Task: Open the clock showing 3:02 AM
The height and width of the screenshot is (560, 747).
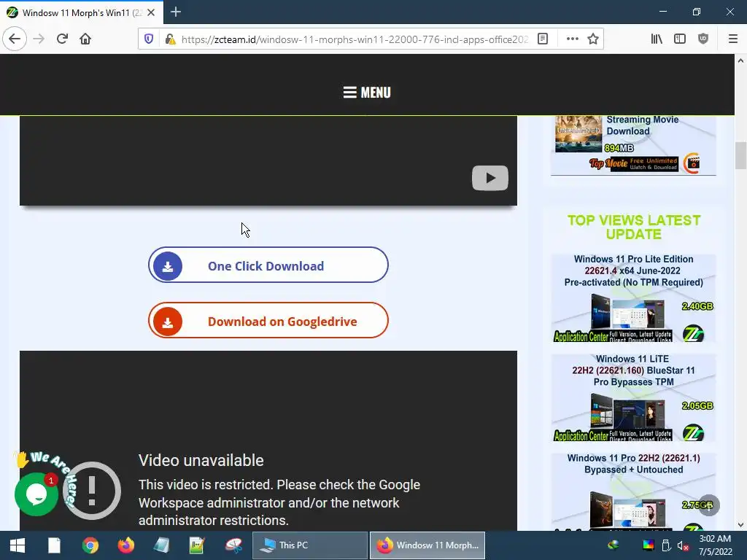Action: 715,545
